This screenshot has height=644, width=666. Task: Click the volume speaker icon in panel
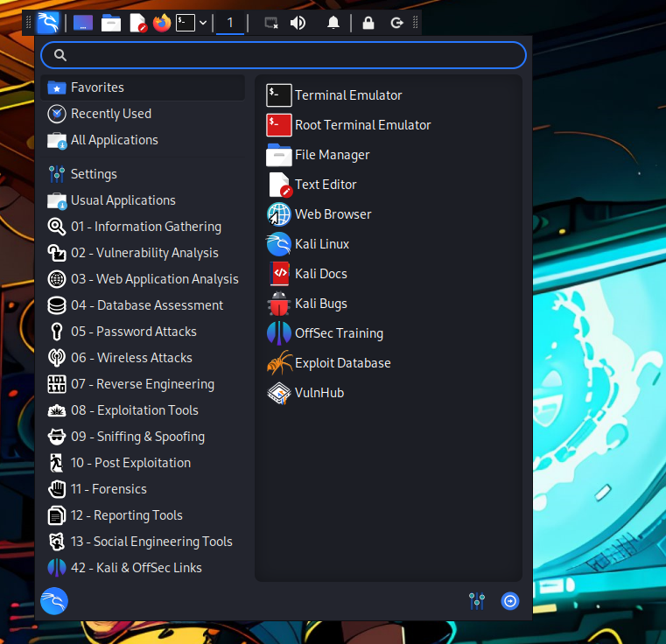tap(298, 23)
